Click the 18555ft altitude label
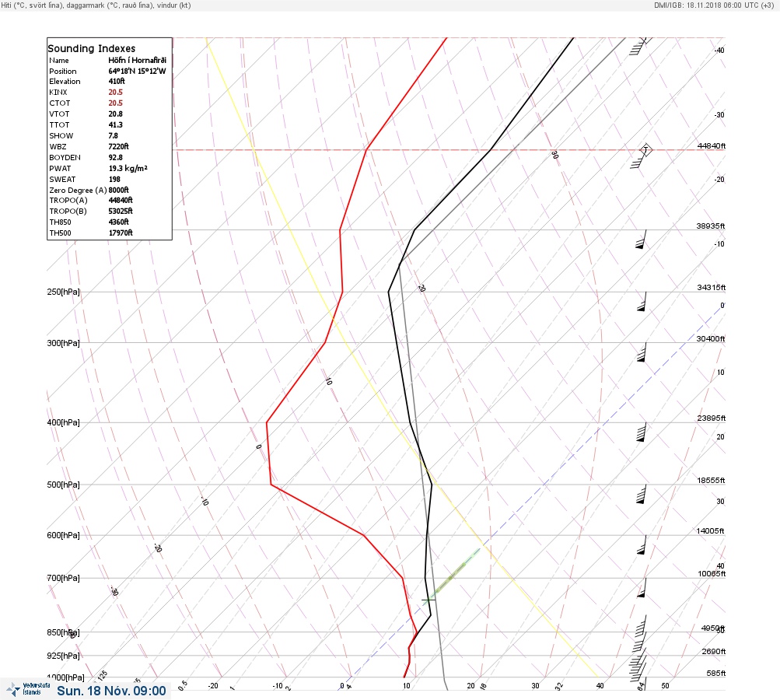 pos(711,481)
